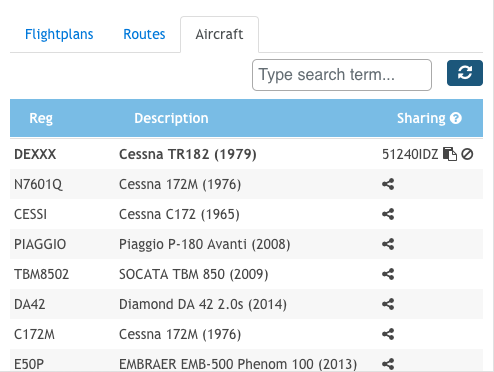Share the E50P Embraer Phenom 100

coord(388,364)
